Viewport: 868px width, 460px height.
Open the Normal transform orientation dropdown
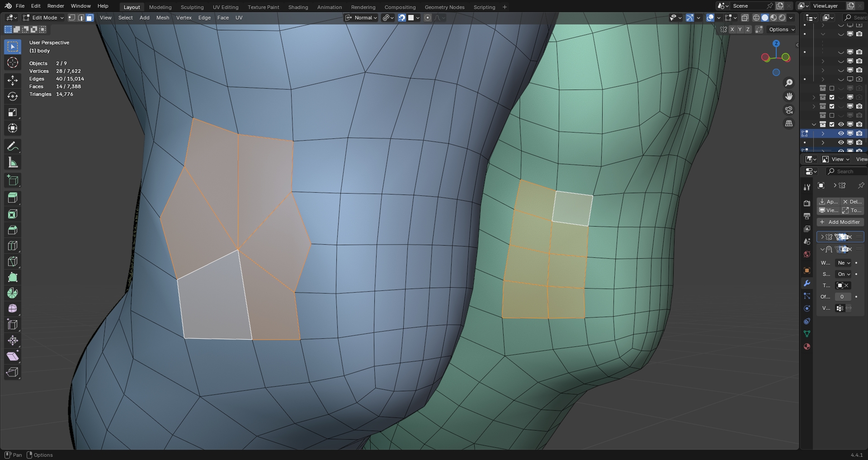tap(362, 18)
